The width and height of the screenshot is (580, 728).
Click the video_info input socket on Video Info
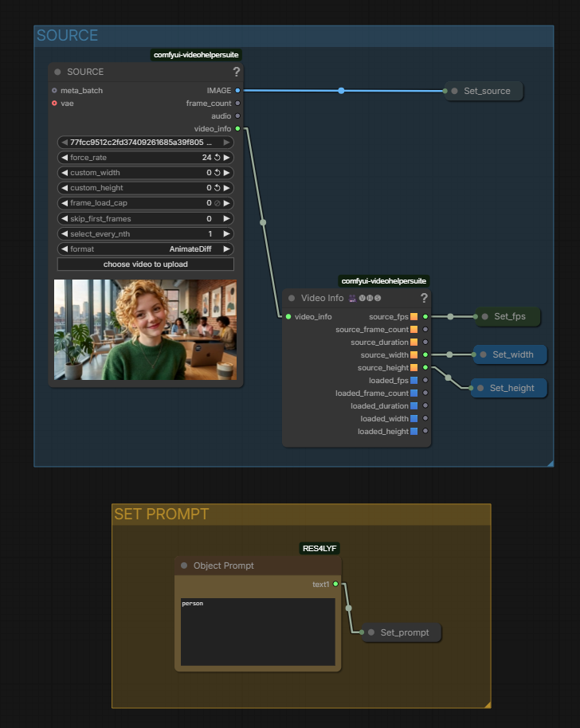pos(288,317)
